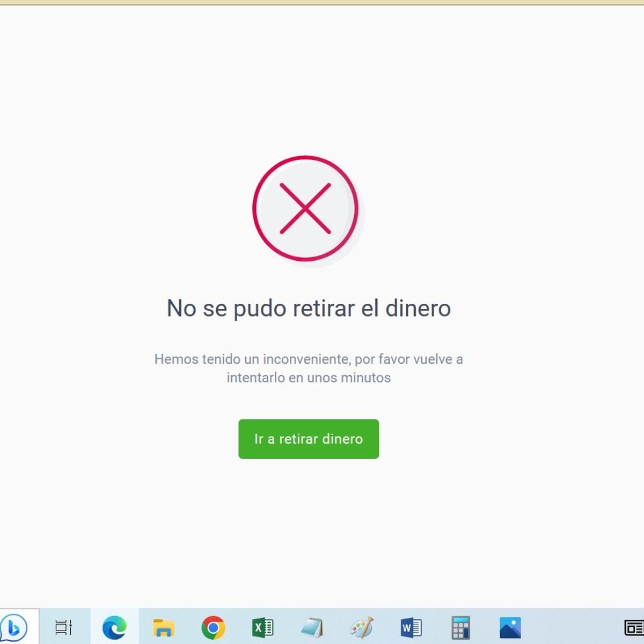Screen dimensions: 644x644
Task: Click the green 'Ir a retirar dinero' button
Action: click(x=309, y=439)
